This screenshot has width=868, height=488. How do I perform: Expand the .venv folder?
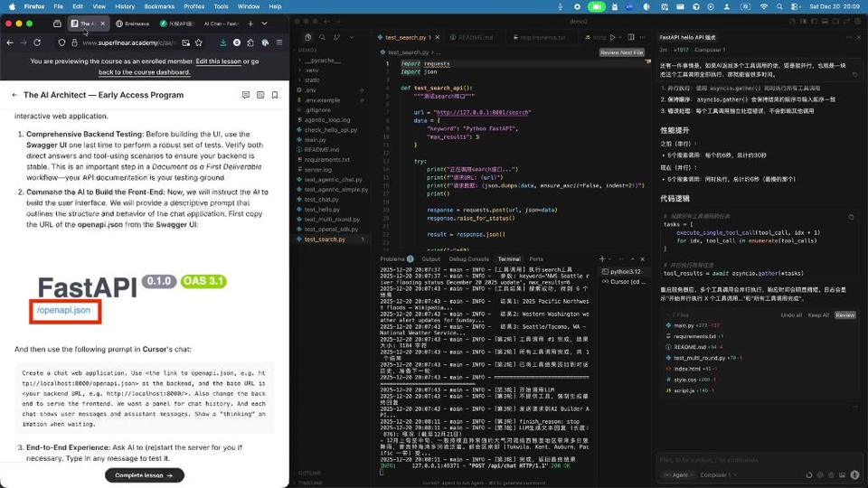click(312, 70)
